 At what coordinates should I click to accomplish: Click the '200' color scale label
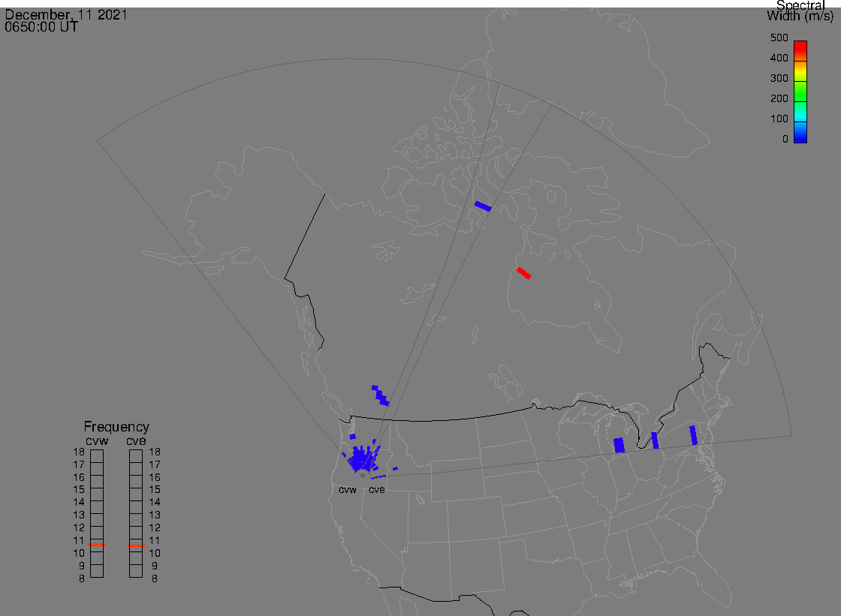coord(779,98)
